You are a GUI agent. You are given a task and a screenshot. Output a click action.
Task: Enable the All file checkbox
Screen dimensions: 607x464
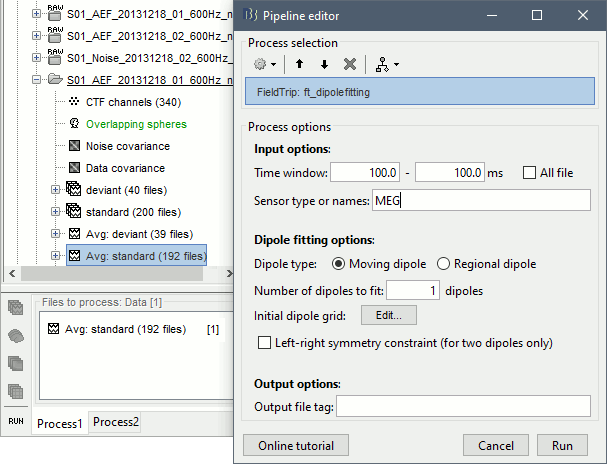point(530,173)
